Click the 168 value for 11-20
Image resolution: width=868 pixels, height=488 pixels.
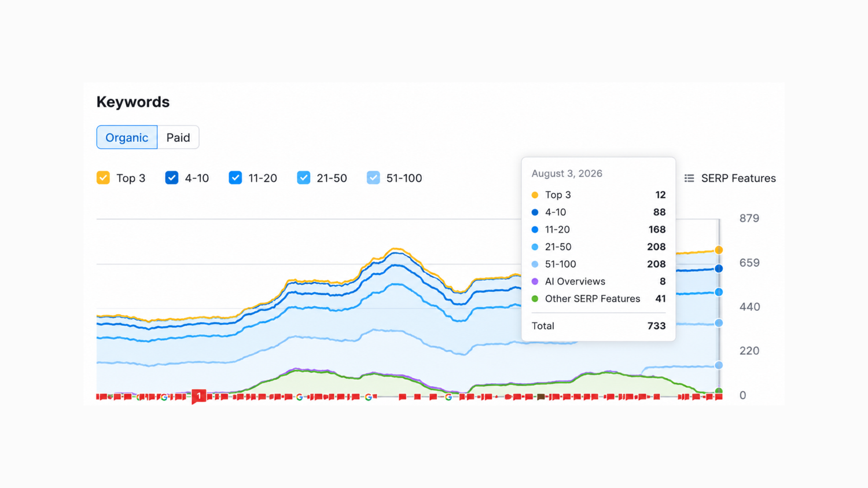(657, 230)
